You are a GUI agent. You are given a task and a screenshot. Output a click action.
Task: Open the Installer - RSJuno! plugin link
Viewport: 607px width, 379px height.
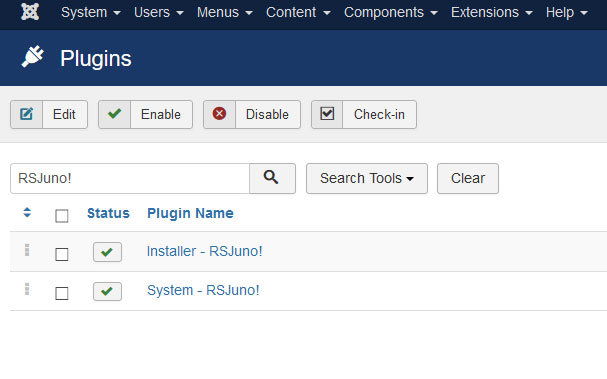(204, 251)
